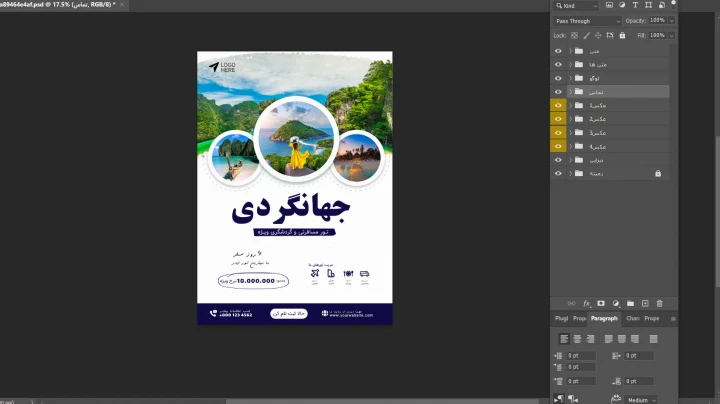Click the lock icon on زمینه layer
The width and height of the screenshot is (720, 404).
tap(658, 174)
